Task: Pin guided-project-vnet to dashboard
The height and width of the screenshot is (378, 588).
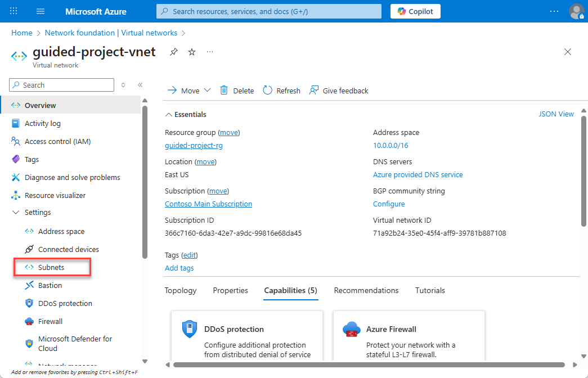Action: click(x=173, y=52)
